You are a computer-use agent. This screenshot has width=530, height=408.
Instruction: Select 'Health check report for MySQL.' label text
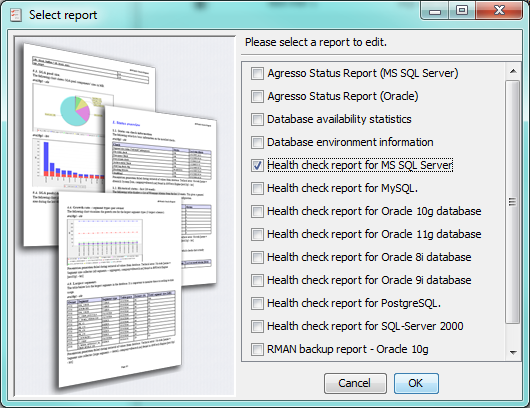[x=342, y=188]
